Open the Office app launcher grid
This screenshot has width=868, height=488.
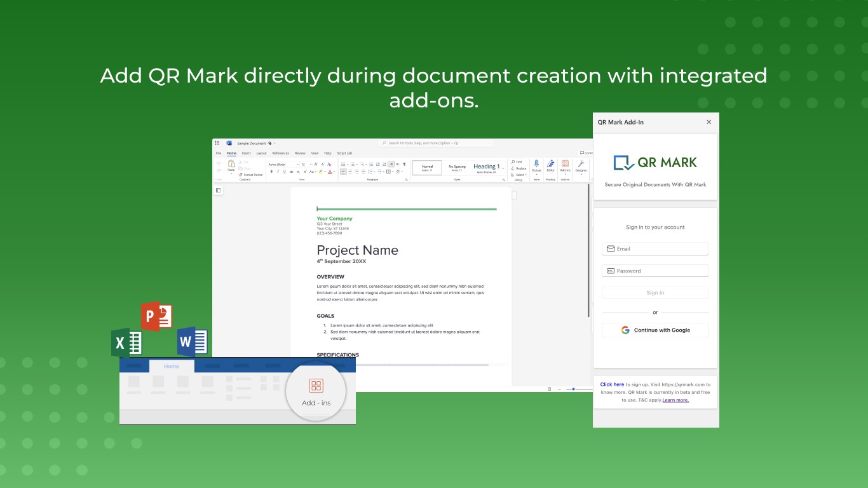tap(217, 143)
